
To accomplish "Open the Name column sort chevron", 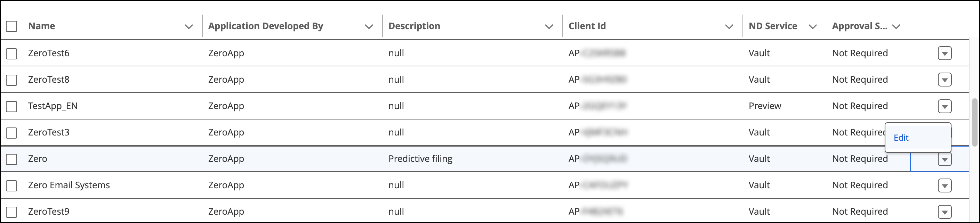I will point(189,27).
